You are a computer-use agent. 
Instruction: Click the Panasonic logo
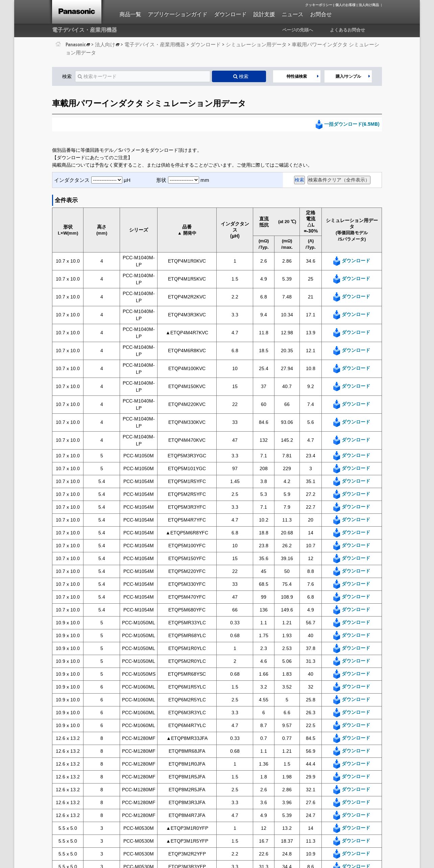point(77,11)
